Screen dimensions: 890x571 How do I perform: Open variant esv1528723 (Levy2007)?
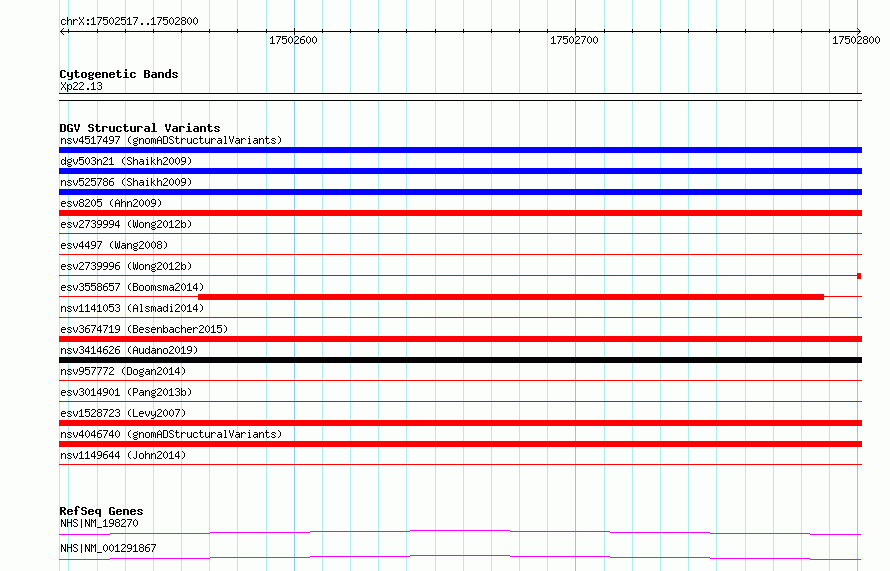coord(123,413)
